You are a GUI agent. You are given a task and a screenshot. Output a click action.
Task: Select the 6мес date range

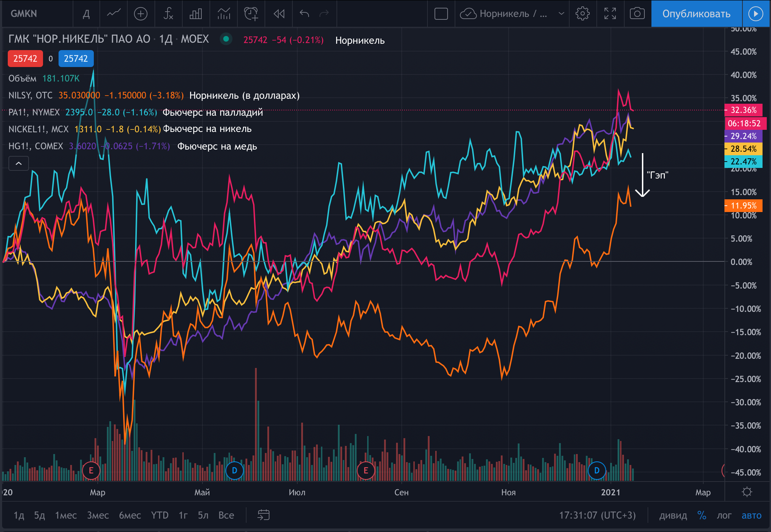pyautogui.click(x=130, y=515)
